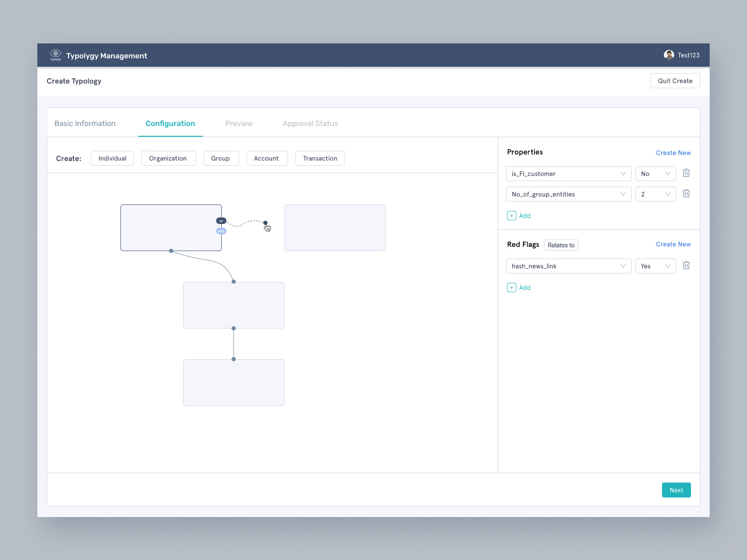
Task: Open the Test123 user avatar menu
Action: [669, 55]
